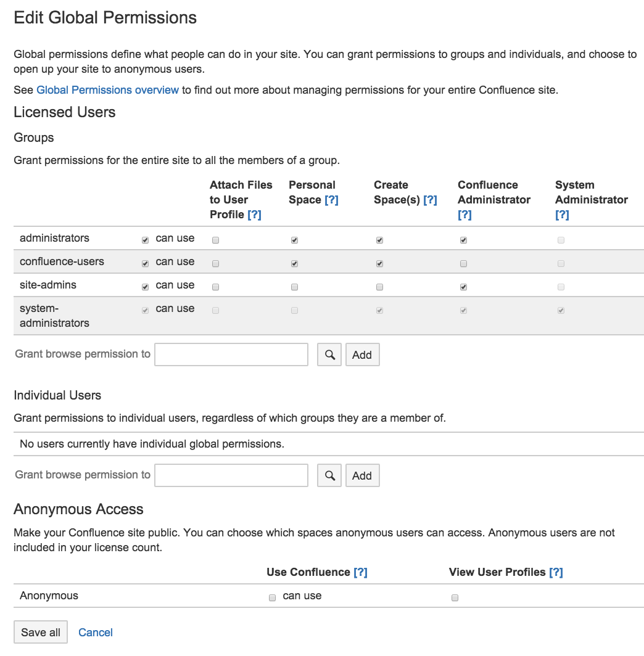Toggle 'can use' checkbox for administrators

point(145,240)
